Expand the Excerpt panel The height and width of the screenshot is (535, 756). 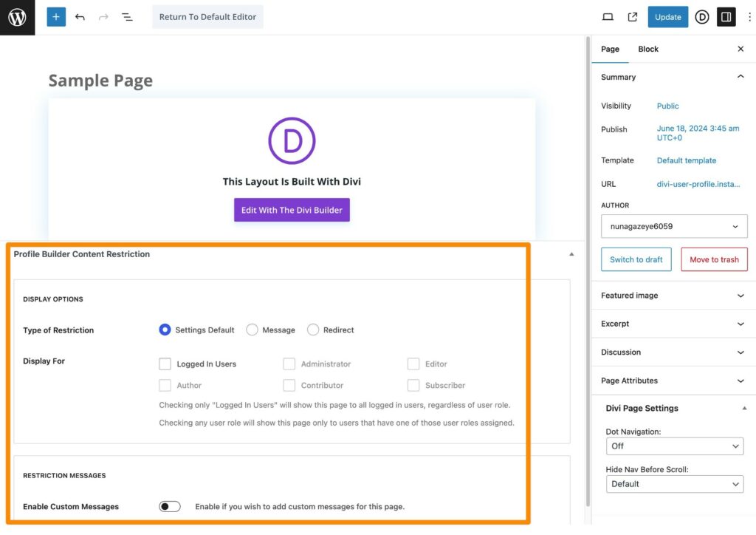point(673,324)
